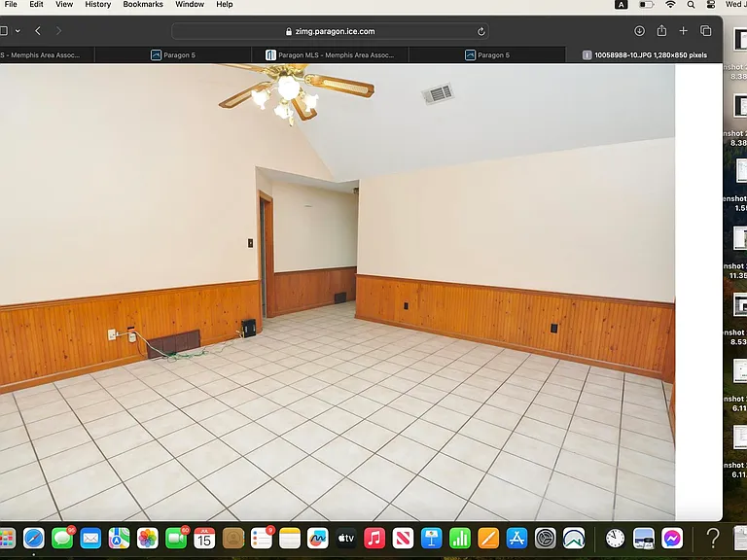Open Clock app in the Dock
Image resolution: width=747 pixels, height=560 pixels.
(x=615, y=539)
